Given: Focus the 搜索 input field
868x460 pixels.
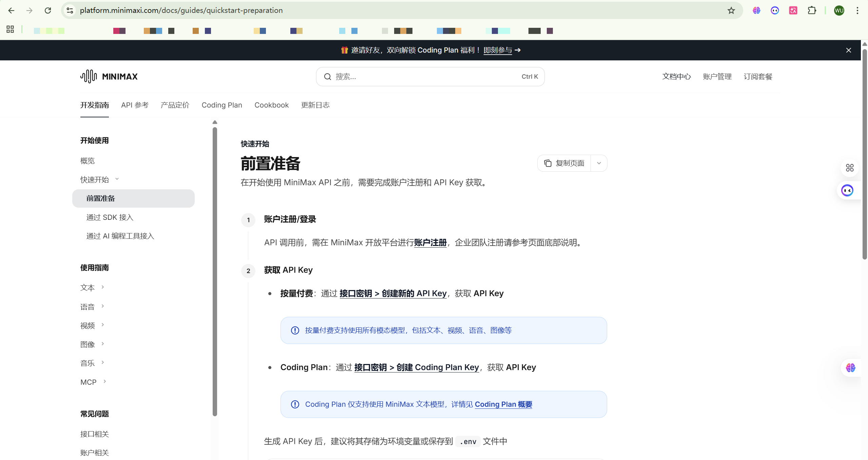Looking at the screenshot, I should (x=430, y=77).
